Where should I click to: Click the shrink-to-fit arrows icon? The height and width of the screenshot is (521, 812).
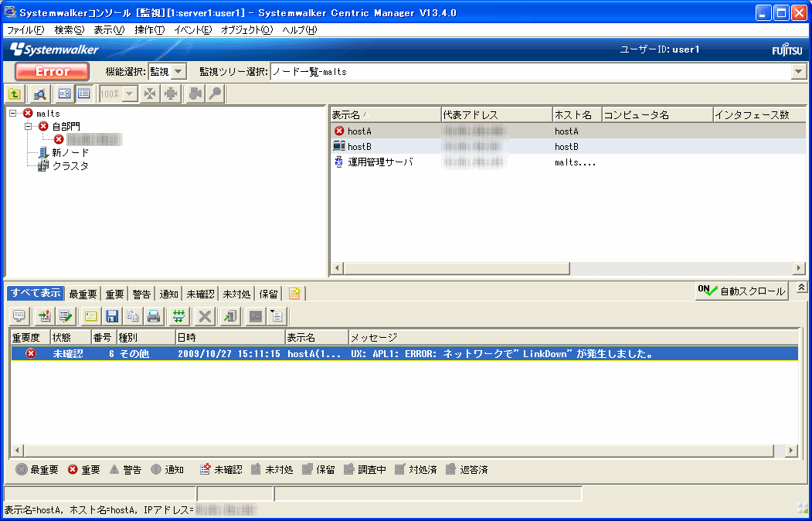pos(150,94)
